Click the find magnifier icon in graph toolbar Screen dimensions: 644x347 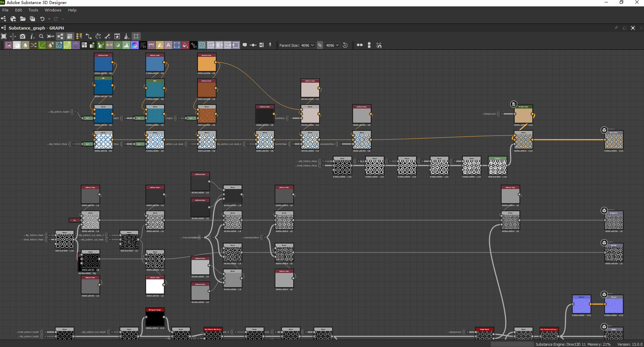click(x=41, y=36)
